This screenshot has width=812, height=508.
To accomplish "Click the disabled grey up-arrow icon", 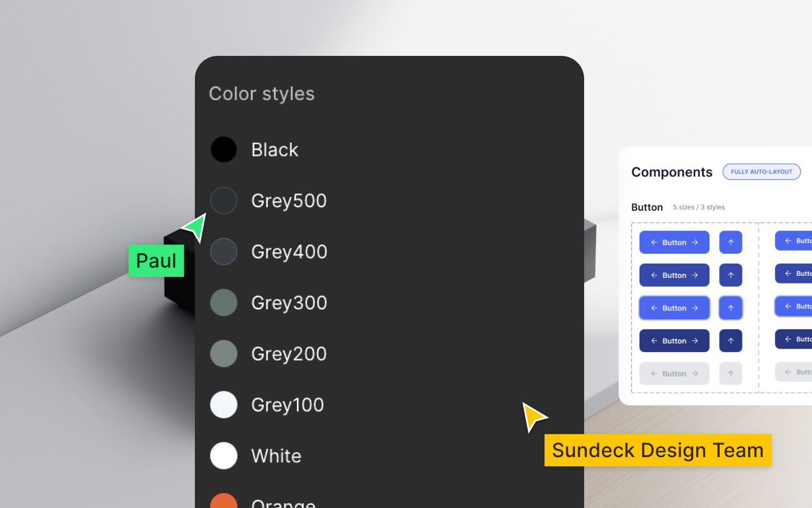I will click(x=731, y=373).
